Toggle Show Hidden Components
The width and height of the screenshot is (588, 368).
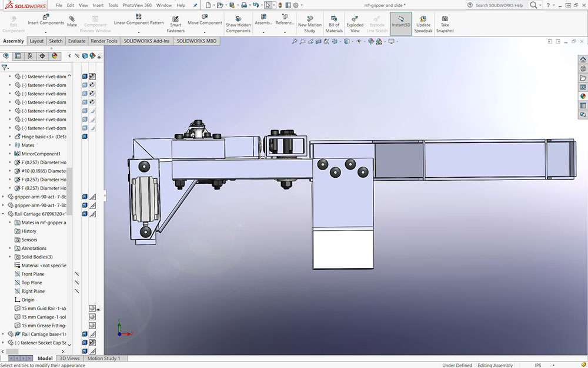[x=238, y=24]
